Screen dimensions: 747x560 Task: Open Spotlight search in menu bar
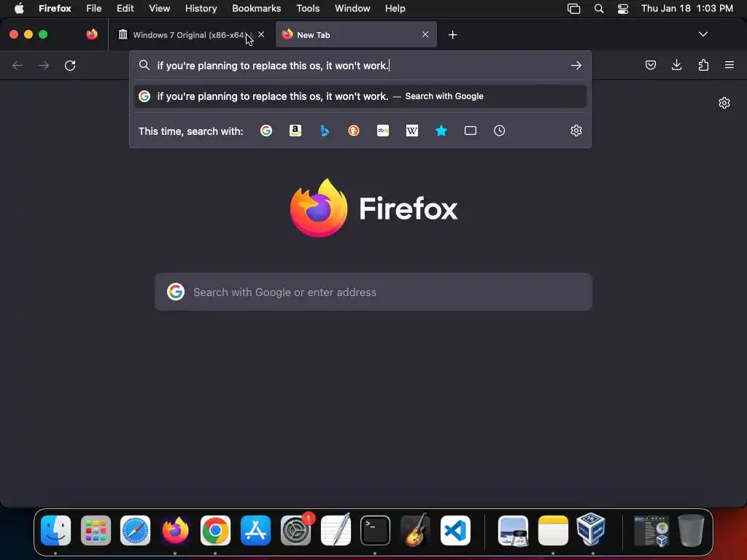(x=599, y=9)
